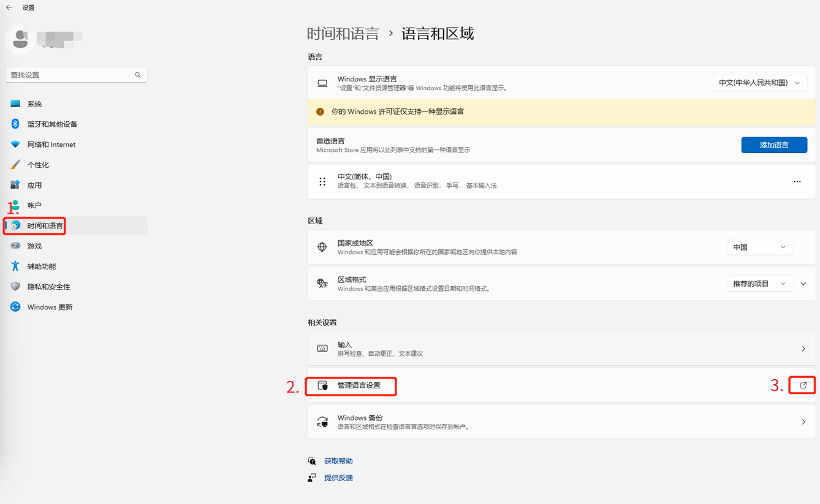Screen dimensions: 820x504
Task: Open 输入 settings via chevron
Action: pos(803,348)
